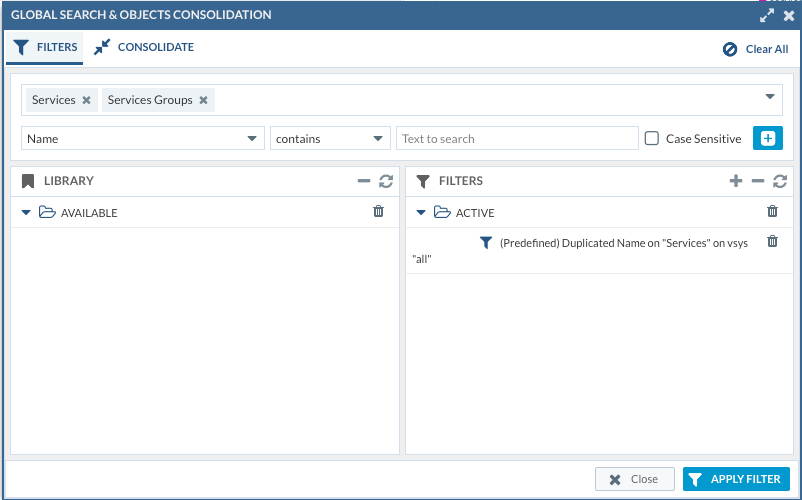Screen dimensions: 802x500
Task: Open the object types selector dropdown arrow
Action: click(x=770, y=97)
